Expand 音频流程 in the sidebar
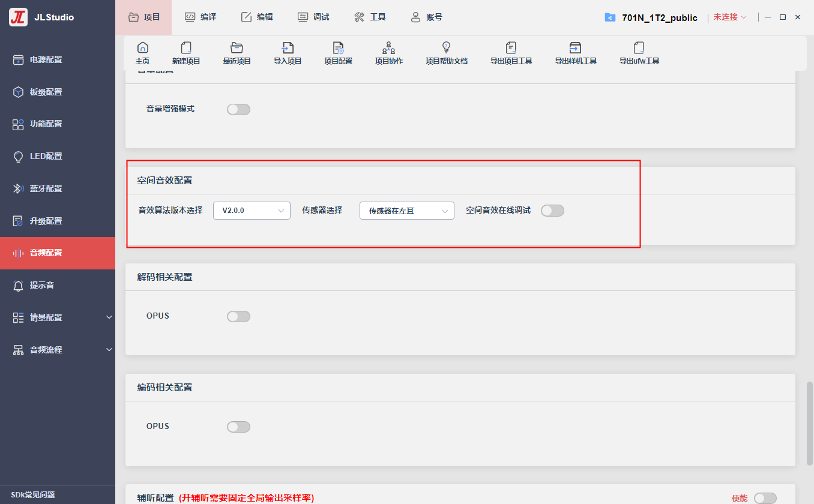This screenshot has height=504, width=814. (x=58, y=350)
